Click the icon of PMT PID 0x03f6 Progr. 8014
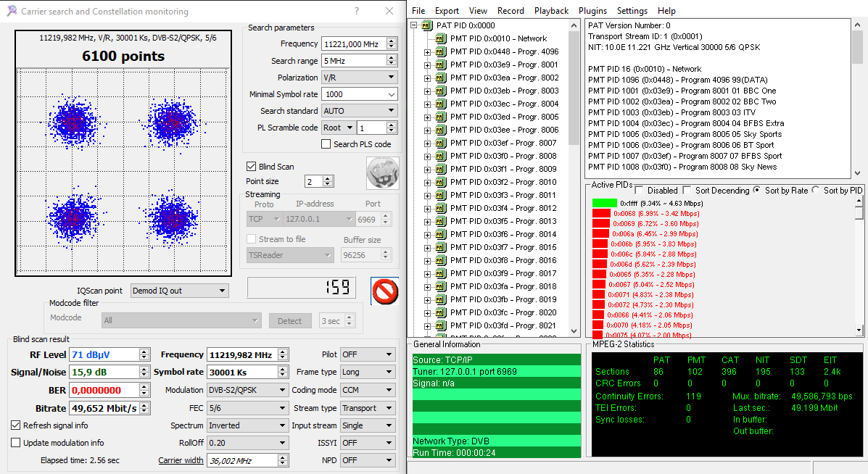 tap(440, 235)
